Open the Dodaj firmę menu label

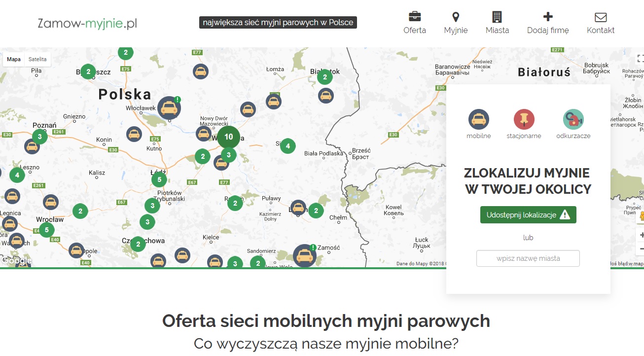(x=548, y=30)
